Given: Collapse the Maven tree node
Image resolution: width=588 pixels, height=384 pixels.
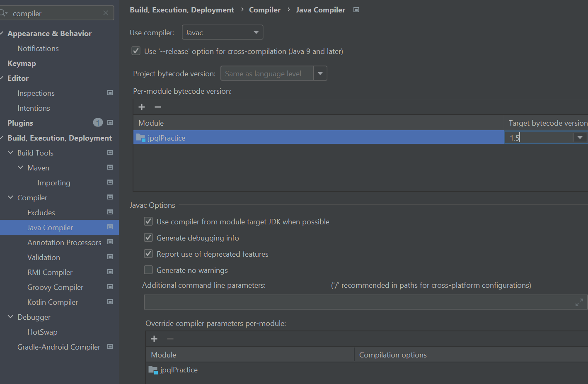Looking at the screenshot, I should [21, 168].
